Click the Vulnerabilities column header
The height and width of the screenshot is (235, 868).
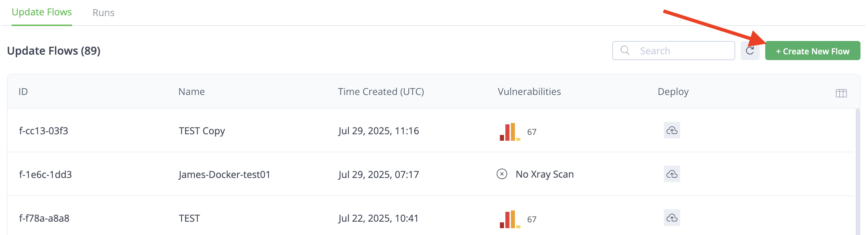point(529,92)
